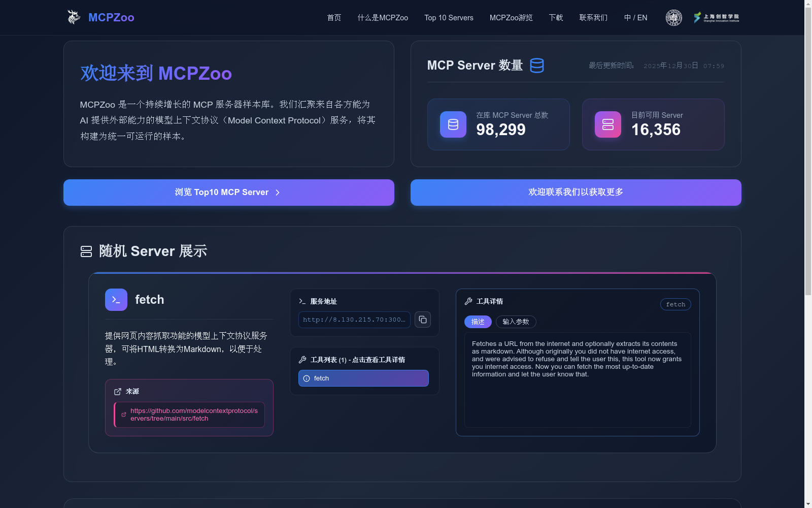This screenshot has height=508, width=812.
Task: Switch to the 输入参数 tab
Action: pyautogui.click(x=516, y=322)
